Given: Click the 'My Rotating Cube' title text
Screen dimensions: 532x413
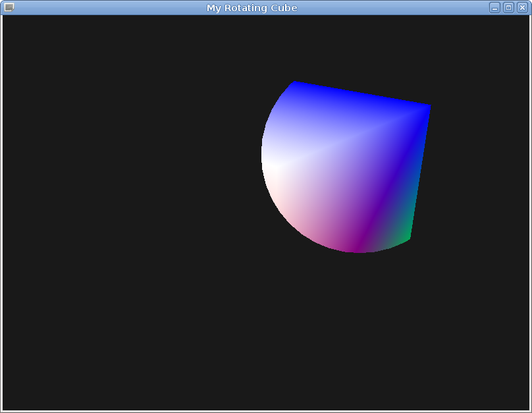Looking at the screenshot, I should tap(252, 8).
